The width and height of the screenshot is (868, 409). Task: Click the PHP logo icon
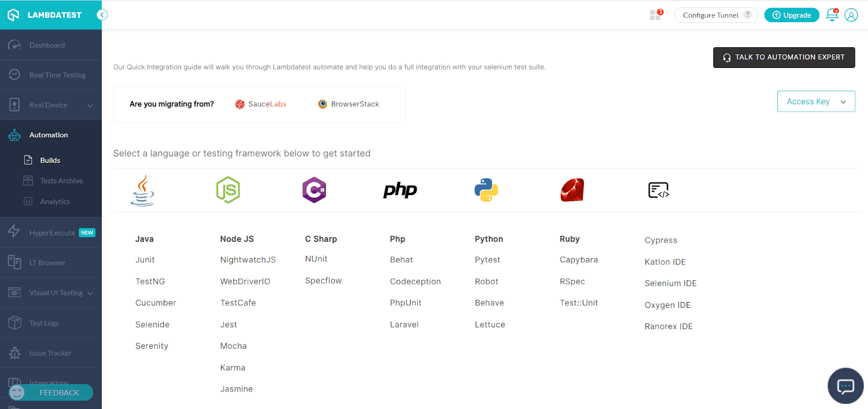click(x=400, y=190)
